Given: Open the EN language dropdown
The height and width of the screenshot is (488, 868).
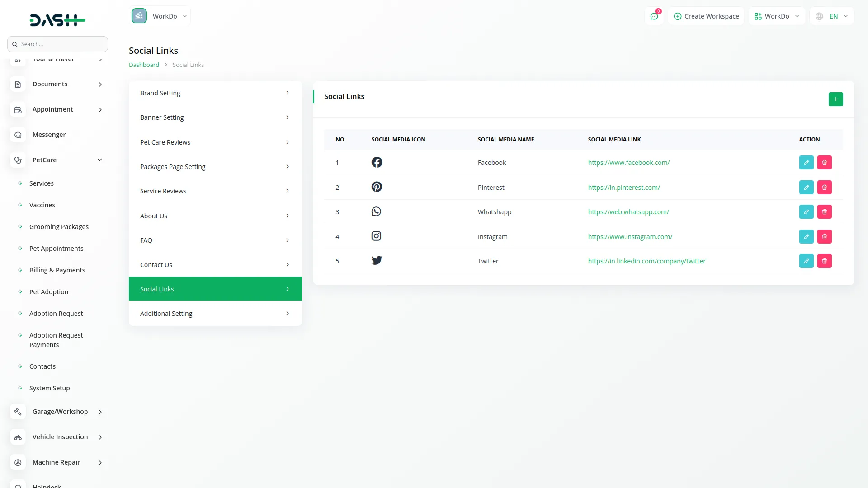Looking at the screenshot, I should point(832,16).
